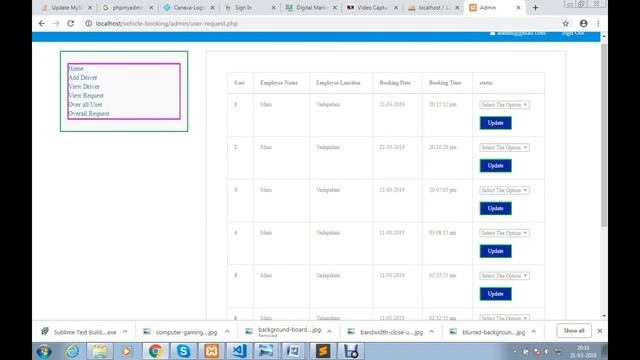
Task: Reload the page with the refresh icon
Action: [x=71, y=24]
